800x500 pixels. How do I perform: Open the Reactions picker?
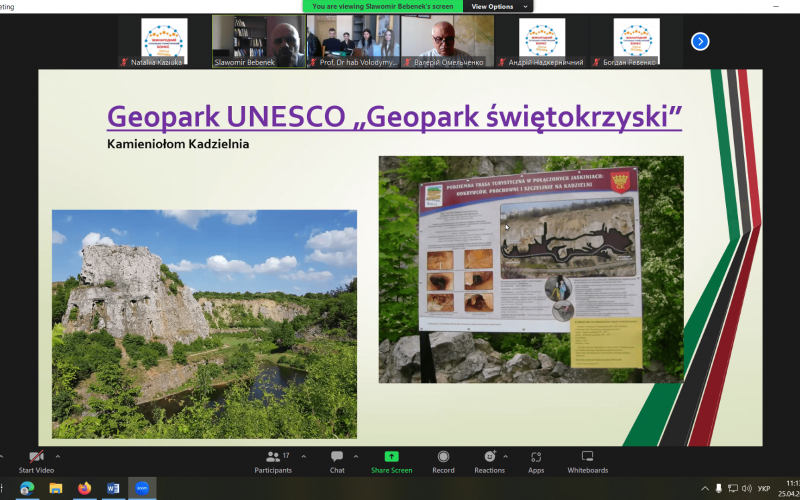coord(490,462)
